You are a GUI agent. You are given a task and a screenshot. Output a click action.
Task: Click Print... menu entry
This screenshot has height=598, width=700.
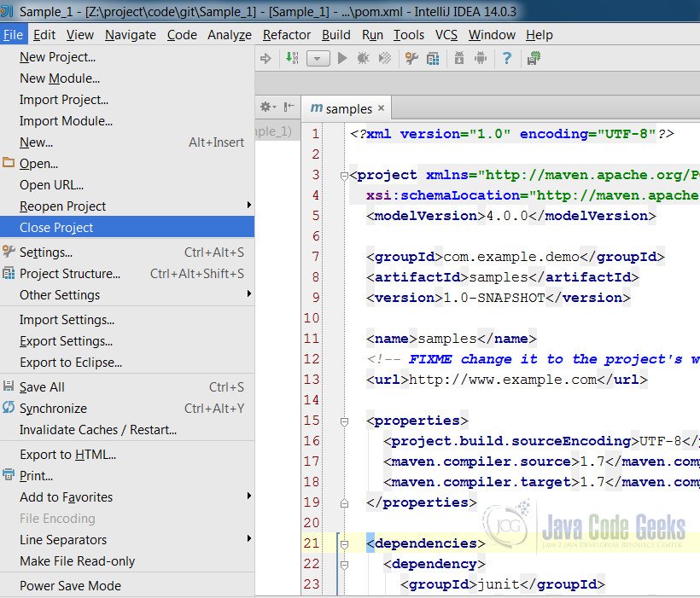127,476
